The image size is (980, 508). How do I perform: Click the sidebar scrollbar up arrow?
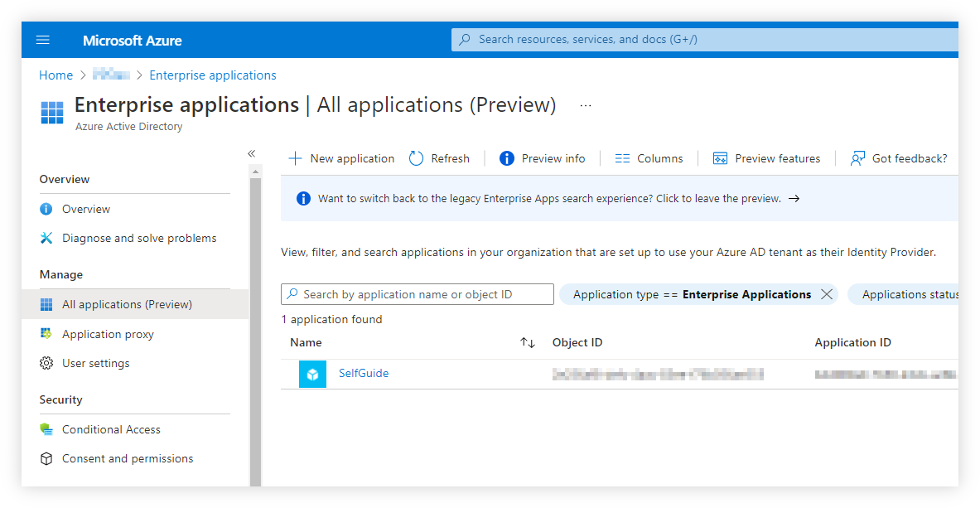255,171
